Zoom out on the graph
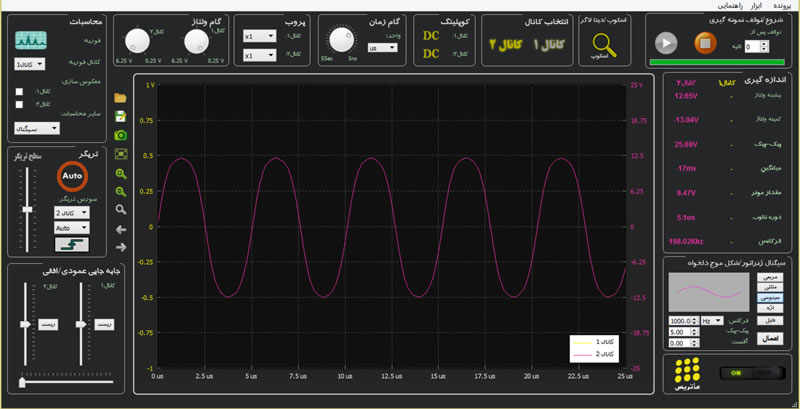Image resolution: width=800 pixels, height=409 pixels. pos(121,192)
